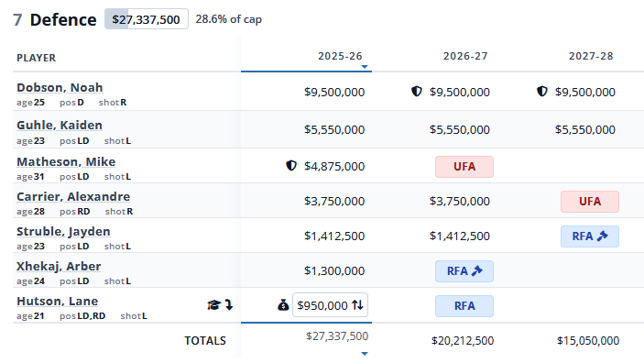The height and width of the screenshot is (363, 644).
Task: Select the 2026-27 season column header
Action: tap(465, 56)
